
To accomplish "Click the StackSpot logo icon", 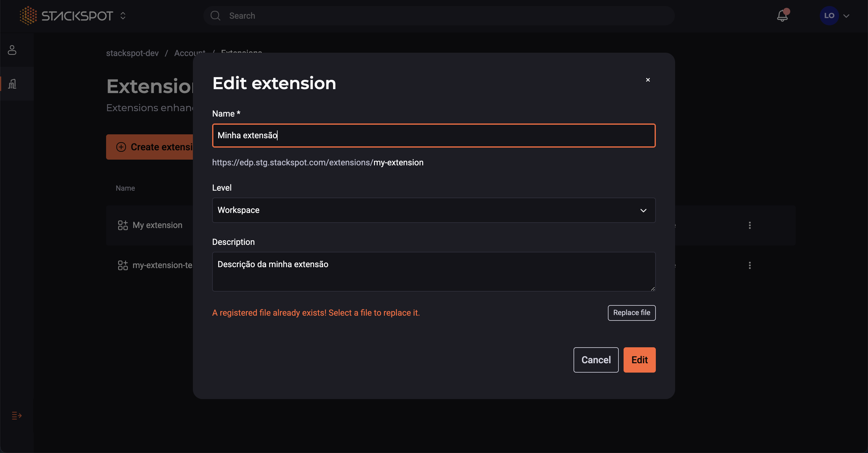I will pos(28,15).
